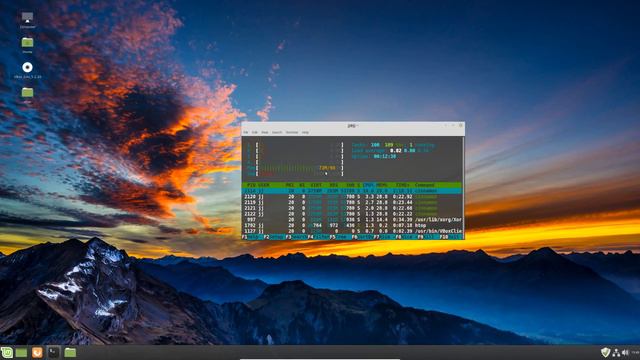
Task: Click the clock in the system tray
Action: pos(636,353)
